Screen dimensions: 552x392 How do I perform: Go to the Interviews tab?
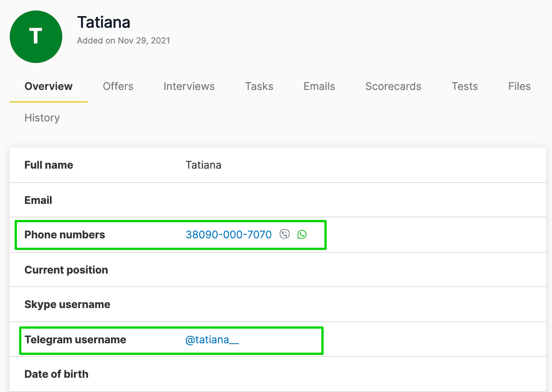click(189, 87)
